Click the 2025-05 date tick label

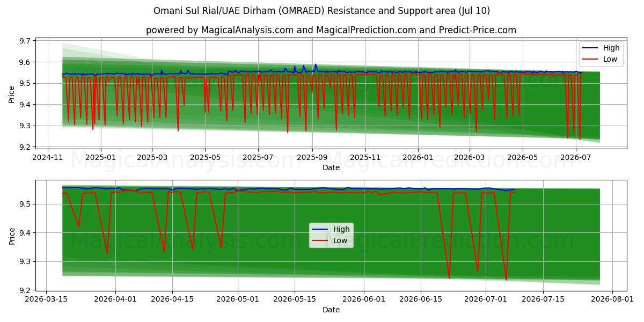click(x=205, y=157)
